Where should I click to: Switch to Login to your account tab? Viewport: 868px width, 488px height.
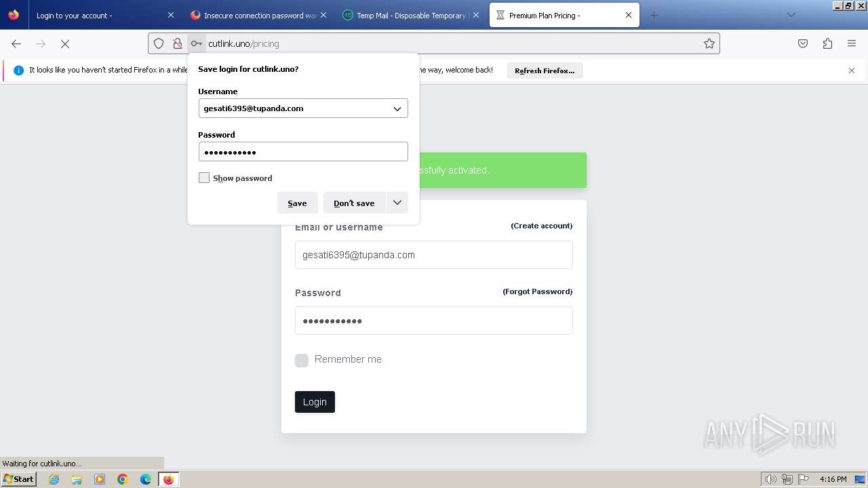pyautogui.click(x=98, y=15)
